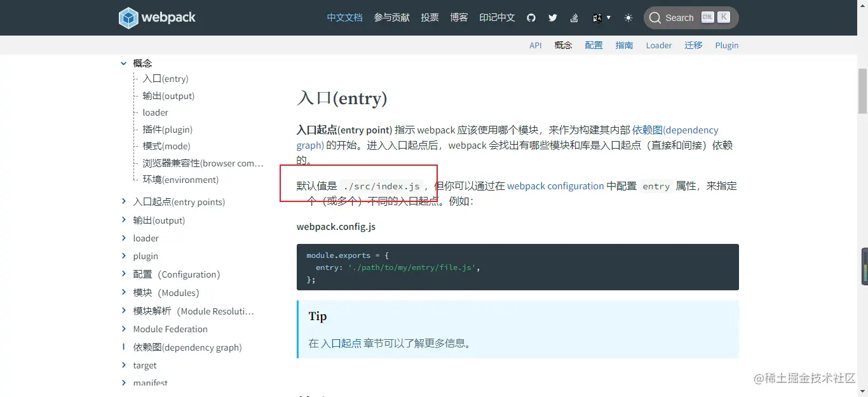This screenshot has width=868, height=397.
Task: Click the webpack logo
Action: [157, 18]
